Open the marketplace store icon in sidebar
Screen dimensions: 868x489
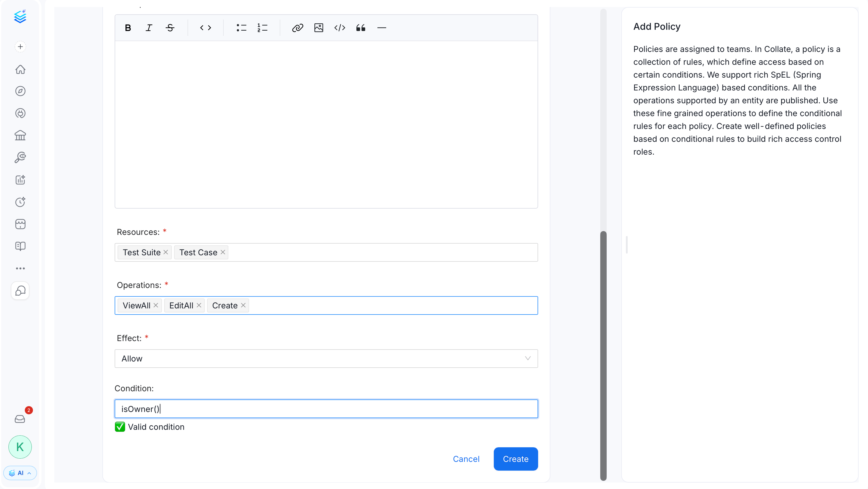click(20, 224)
